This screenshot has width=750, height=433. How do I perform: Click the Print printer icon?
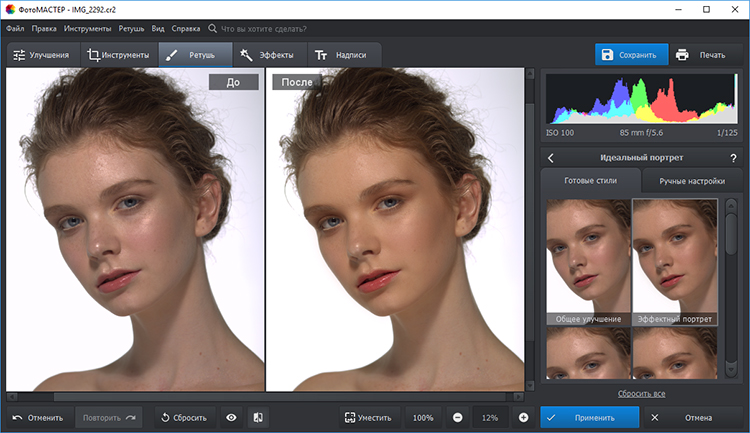click(682, 55)
